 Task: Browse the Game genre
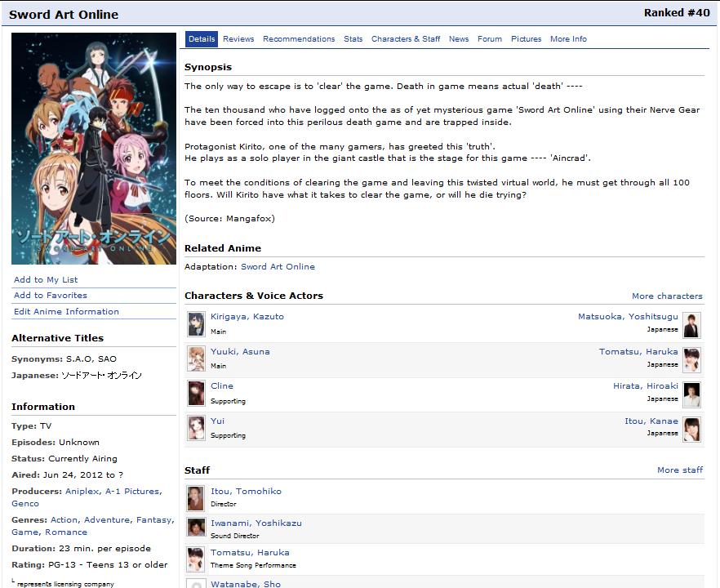coord(25,532)
